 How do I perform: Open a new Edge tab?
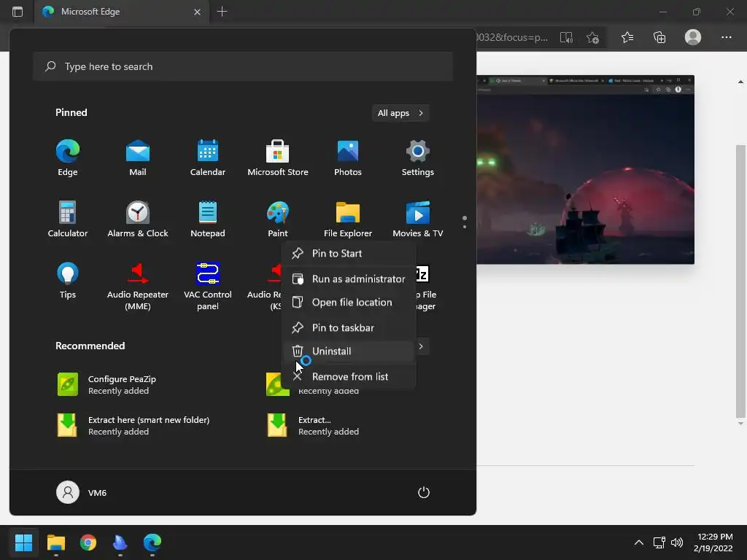tap(222, 12)
